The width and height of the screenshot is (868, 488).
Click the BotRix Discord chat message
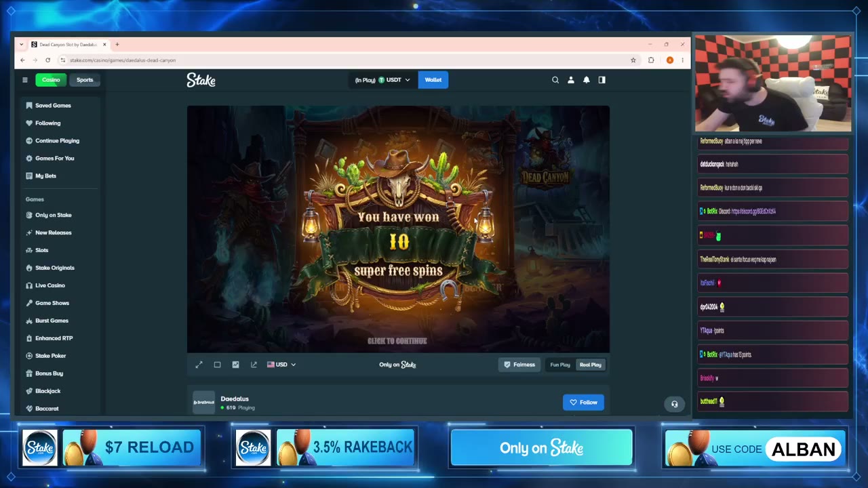tap(773, 211)
